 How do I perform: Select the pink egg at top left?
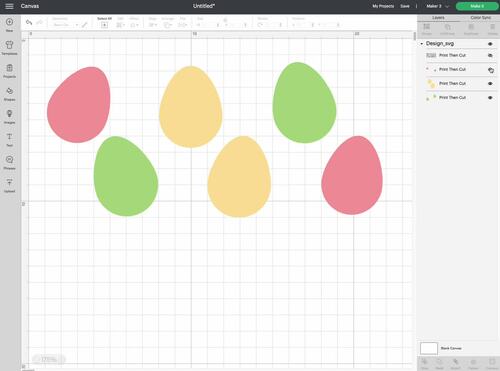tap(79, 105)
